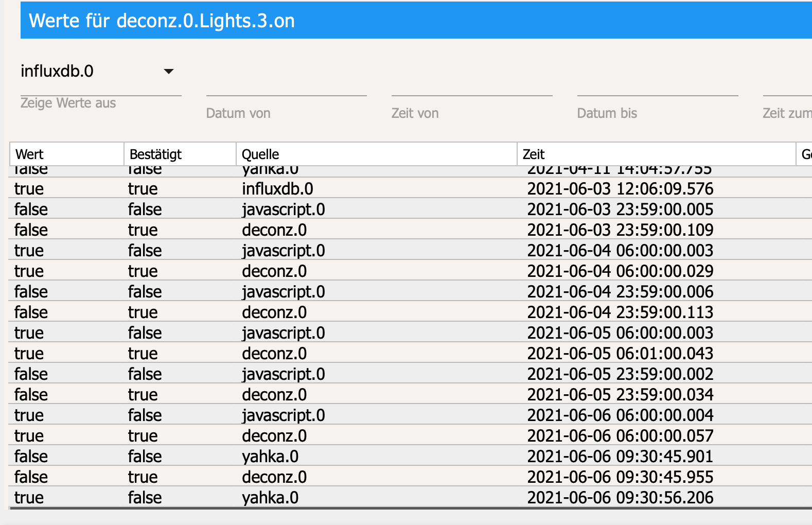This screenshot has width=812, height=525.
Task: Select the row with source influxdb.0
Action: point(277,189)
